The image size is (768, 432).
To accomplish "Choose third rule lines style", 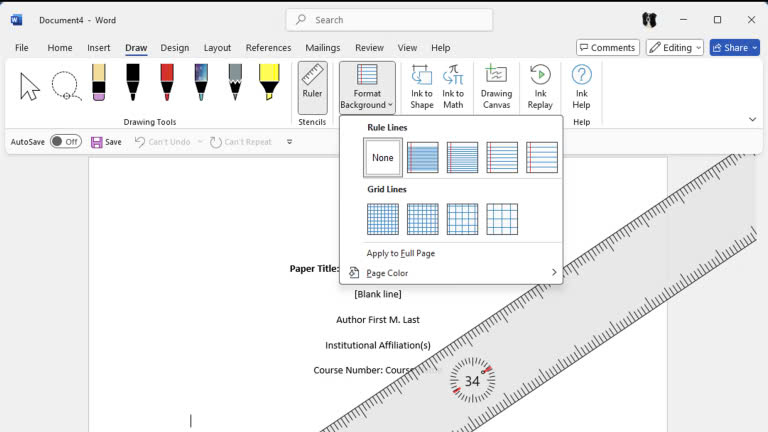I will [x=502, y=157].
